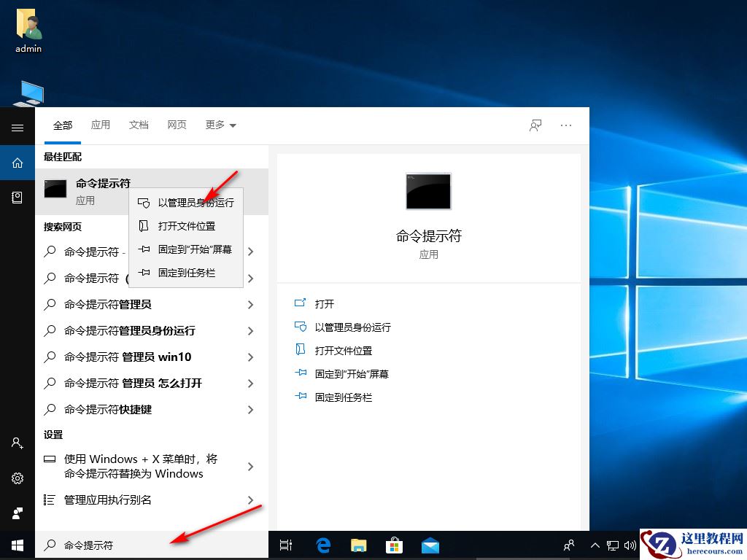Open the Mail app from the taskbar
This screenshot has width=747, height=560.
coord(430,545)
